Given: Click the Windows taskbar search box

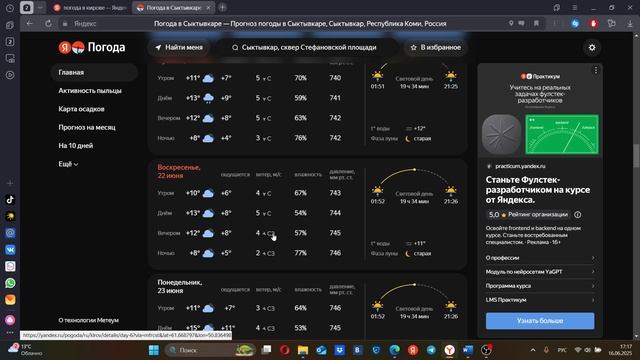Looking at the screenshot, I should click(x=210, y=350).
